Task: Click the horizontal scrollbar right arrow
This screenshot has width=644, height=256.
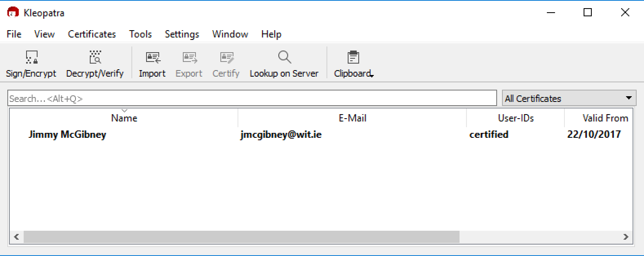Action: (626, 237)
